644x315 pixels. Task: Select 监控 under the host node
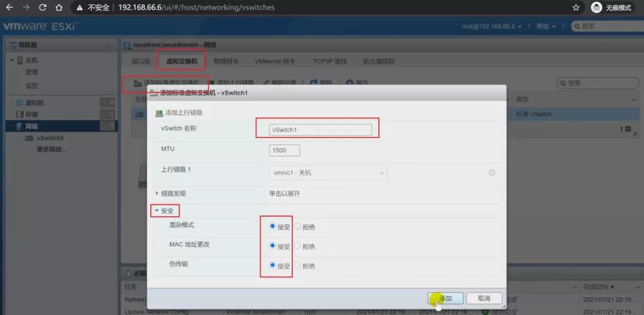pos(32,86)
